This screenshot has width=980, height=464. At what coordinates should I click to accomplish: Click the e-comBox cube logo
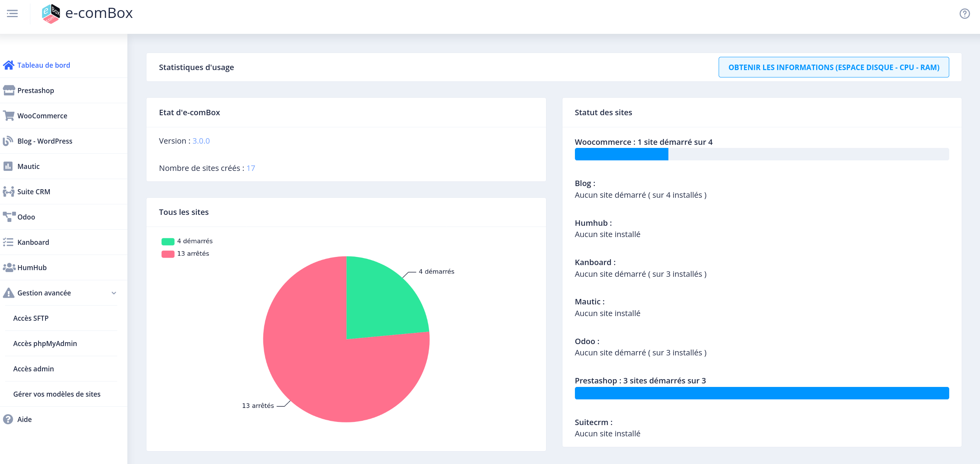click(x=51, y=14)
